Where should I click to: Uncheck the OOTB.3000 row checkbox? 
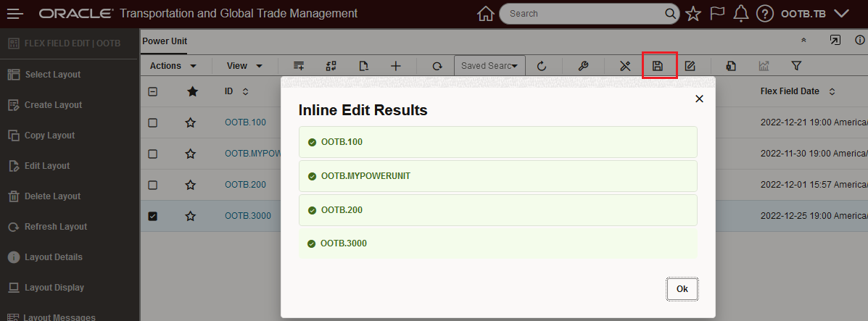tap(153, 216)
